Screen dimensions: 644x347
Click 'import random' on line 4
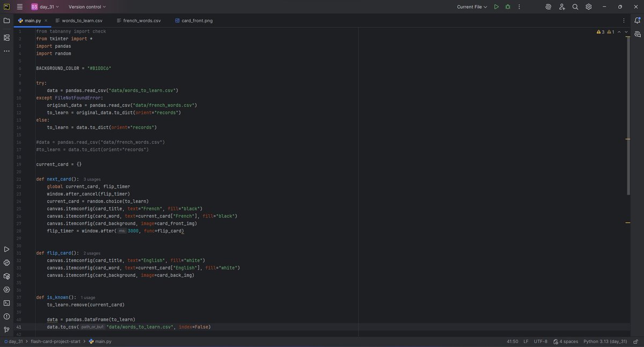pos(54,54)
